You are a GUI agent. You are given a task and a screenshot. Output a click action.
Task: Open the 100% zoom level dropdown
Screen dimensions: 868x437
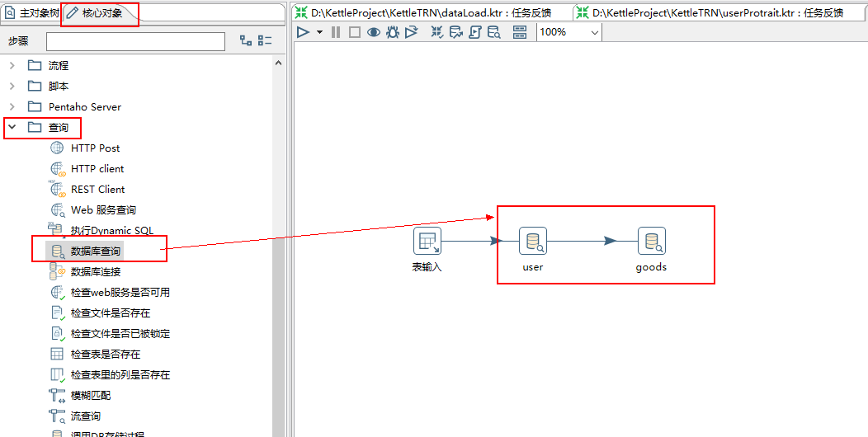pyautogui.click(x=569, y=33)
